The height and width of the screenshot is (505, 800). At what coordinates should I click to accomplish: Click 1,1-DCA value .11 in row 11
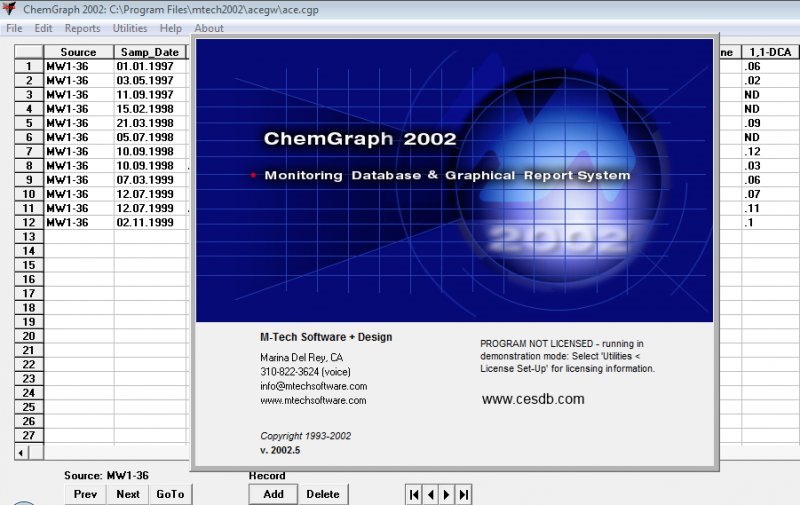[770, 208]
